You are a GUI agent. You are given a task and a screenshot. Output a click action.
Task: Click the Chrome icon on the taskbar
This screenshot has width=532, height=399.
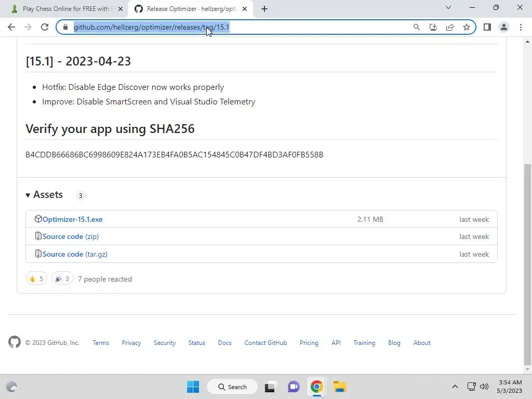tap(316, 387)
